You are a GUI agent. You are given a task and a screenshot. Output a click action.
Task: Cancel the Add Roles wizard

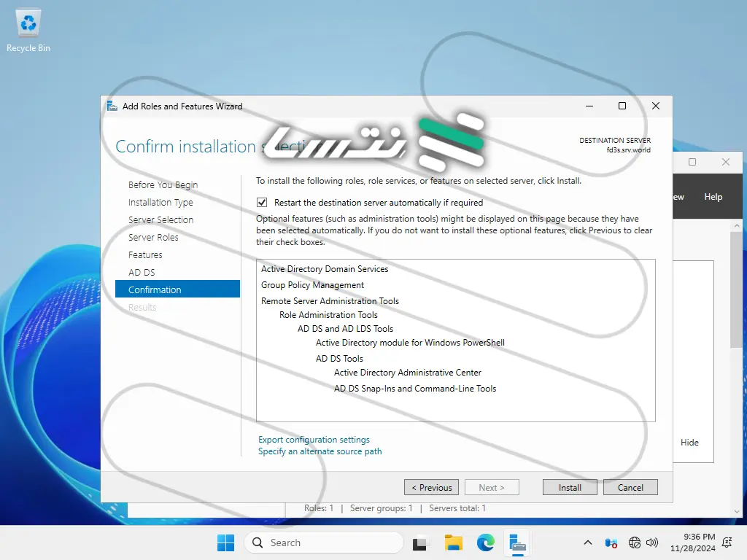pyautogui.click(x=630, y=487)
